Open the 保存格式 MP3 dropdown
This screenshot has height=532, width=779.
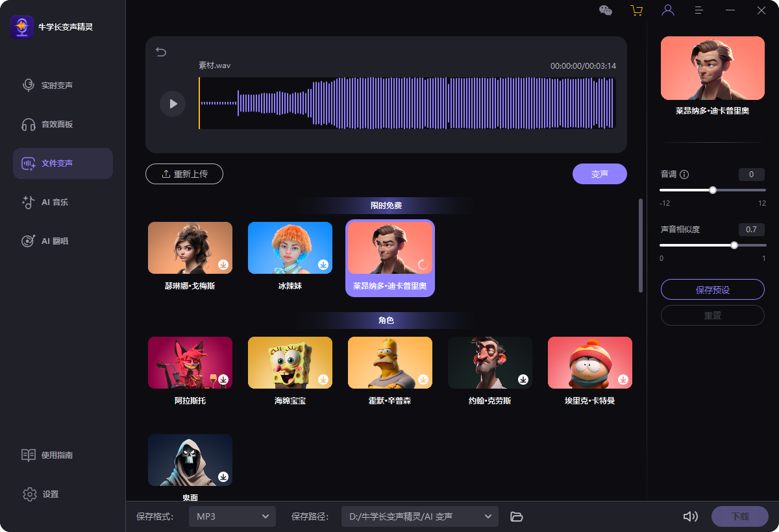[232, 516]
